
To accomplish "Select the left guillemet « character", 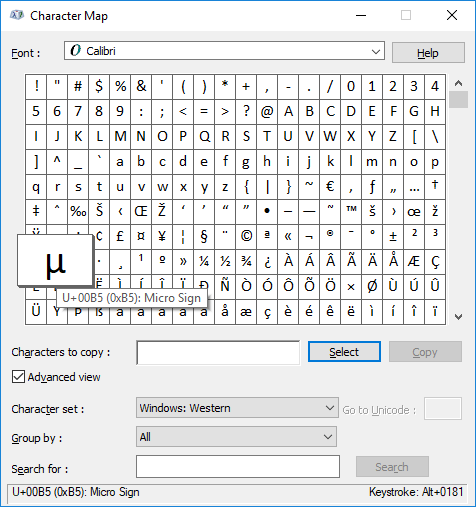I will [x=288, y=236].
